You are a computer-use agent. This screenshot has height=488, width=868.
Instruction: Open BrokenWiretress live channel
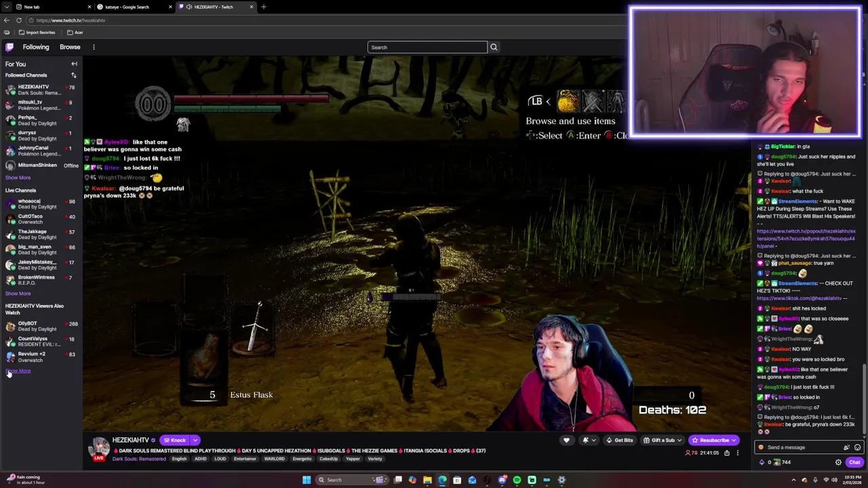tap(41, 280)
